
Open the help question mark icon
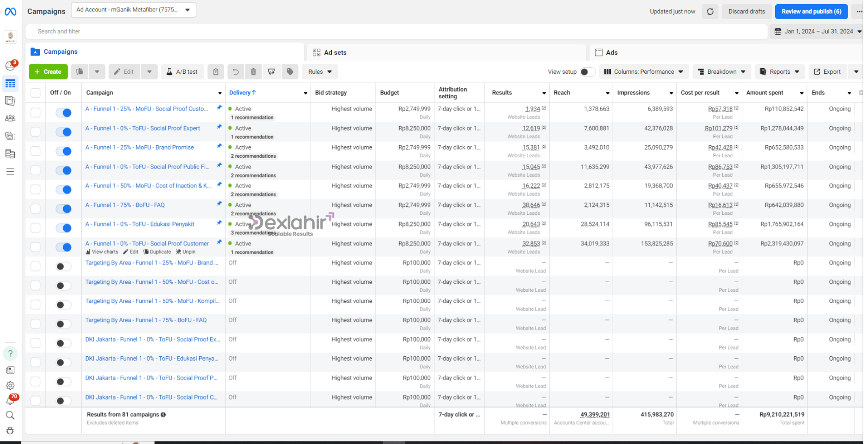(x=10, y=353)
